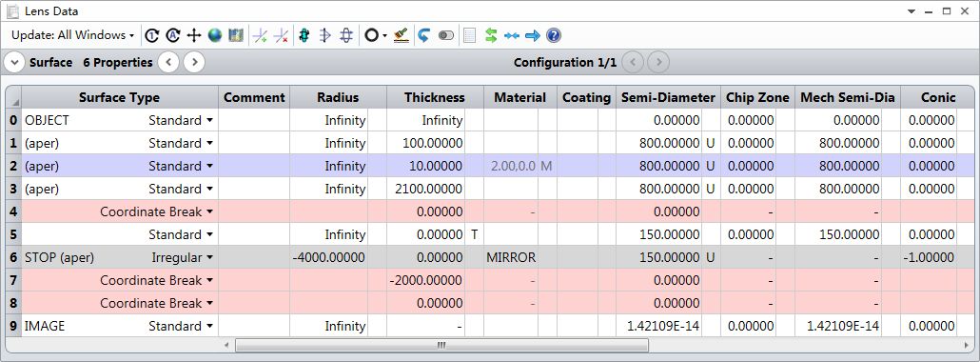Click the insert surface green-plus icon
This screenshot has height=362, width=980.
click(x=260, y=35)
